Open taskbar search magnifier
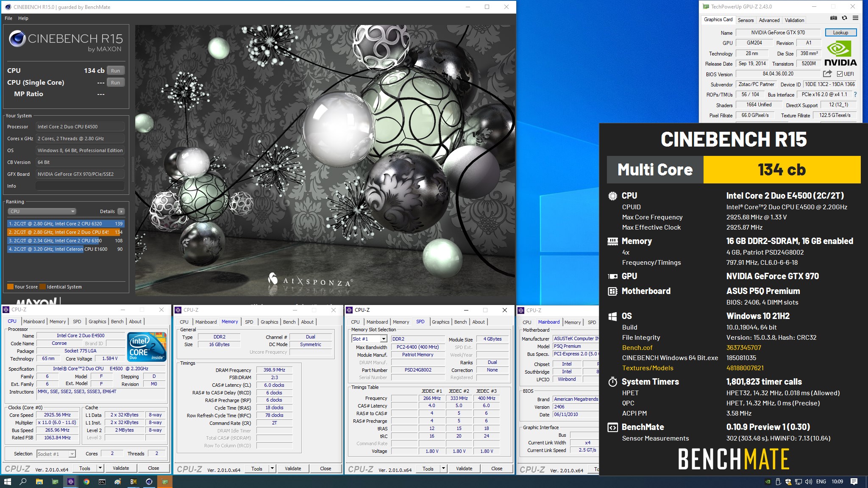This screenshot has height=488, width=868. [23, 482]
